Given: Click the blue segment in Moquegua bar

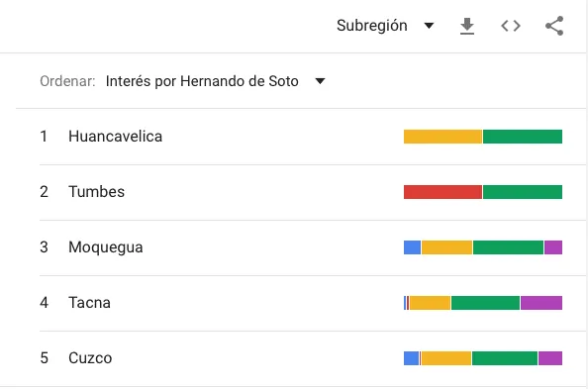Looking at the screenshot, I should point(412,247).
